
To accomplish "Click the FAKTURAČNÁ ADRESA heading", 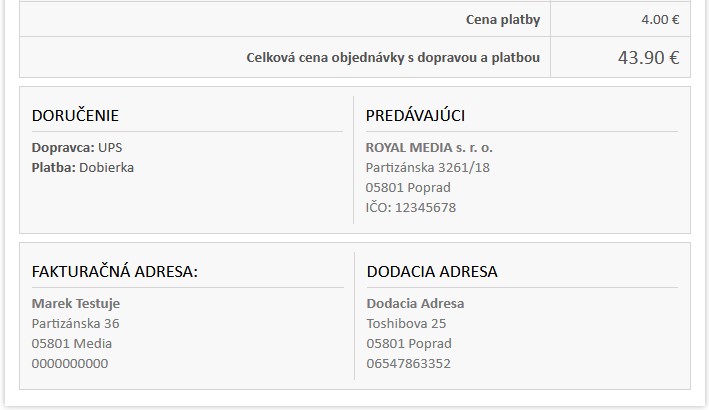I will (x=115, y=271).
